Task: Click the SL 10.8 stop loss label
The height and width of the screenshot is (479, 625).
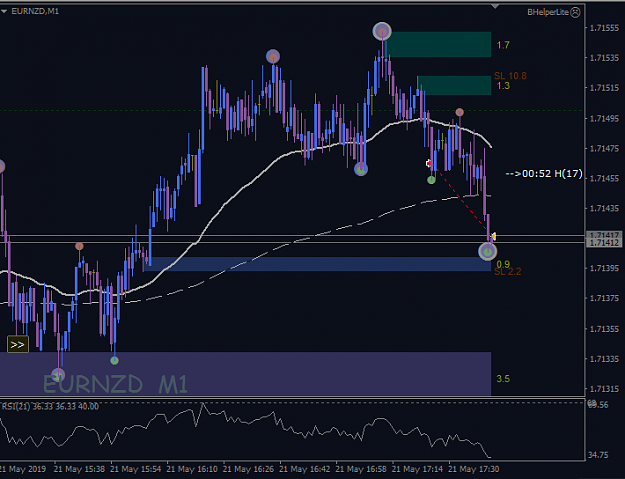Action: [x=510, y=76]
